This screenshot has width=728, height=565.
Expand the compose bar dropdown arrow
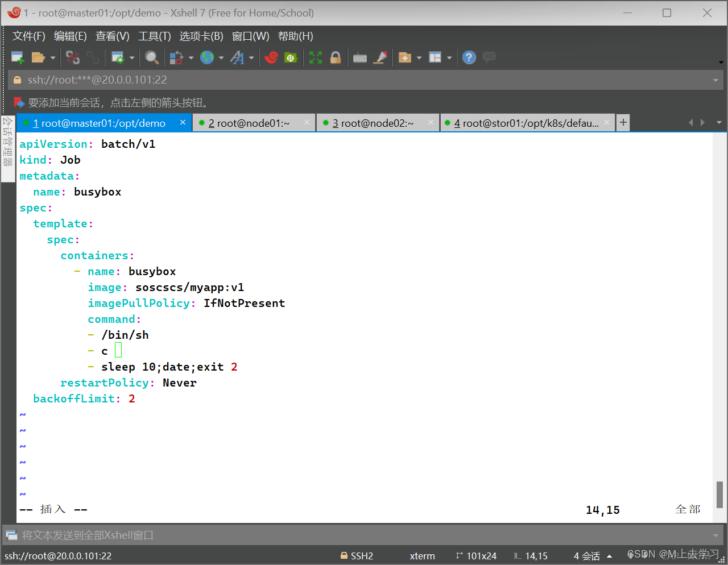click(x=716, y=535)
